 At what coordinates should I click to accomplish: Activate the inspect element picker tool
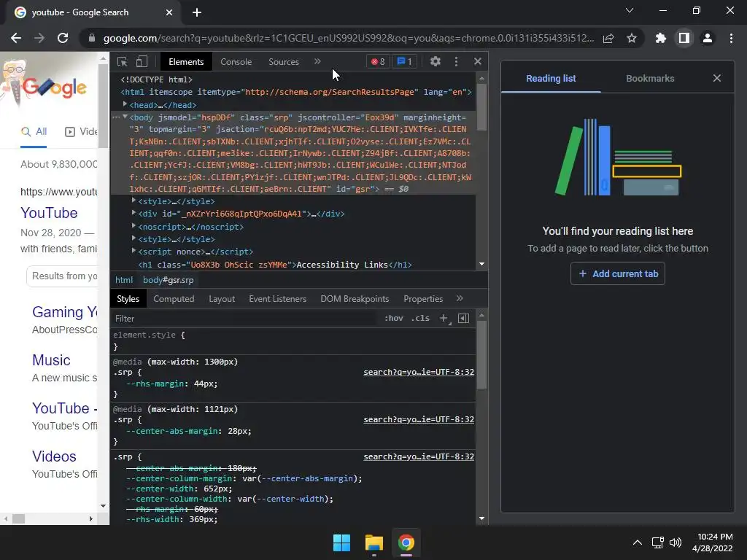122,61
